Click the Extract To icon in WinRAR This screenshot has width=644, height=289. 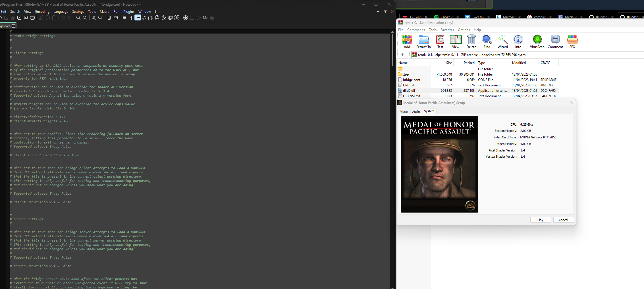pyautogui.click(x=423, y=41)
